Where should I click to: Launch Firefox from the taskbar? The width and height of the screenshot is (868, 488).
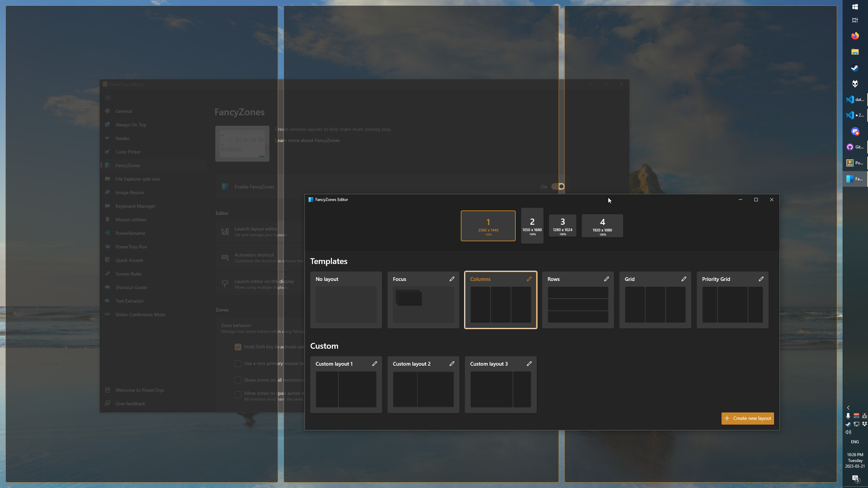855,36
